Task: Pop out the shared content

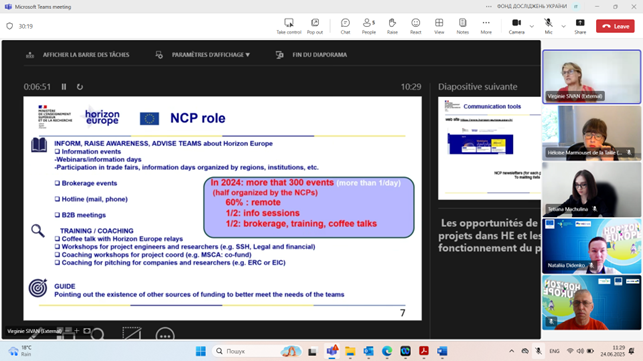Action: (315, 26)
